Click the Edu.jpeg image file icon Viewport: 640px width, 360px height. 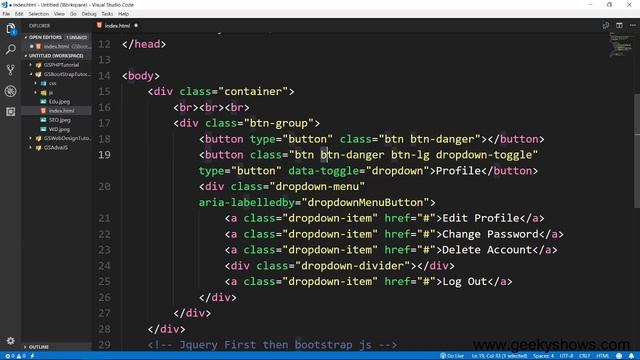pos(43,101)
